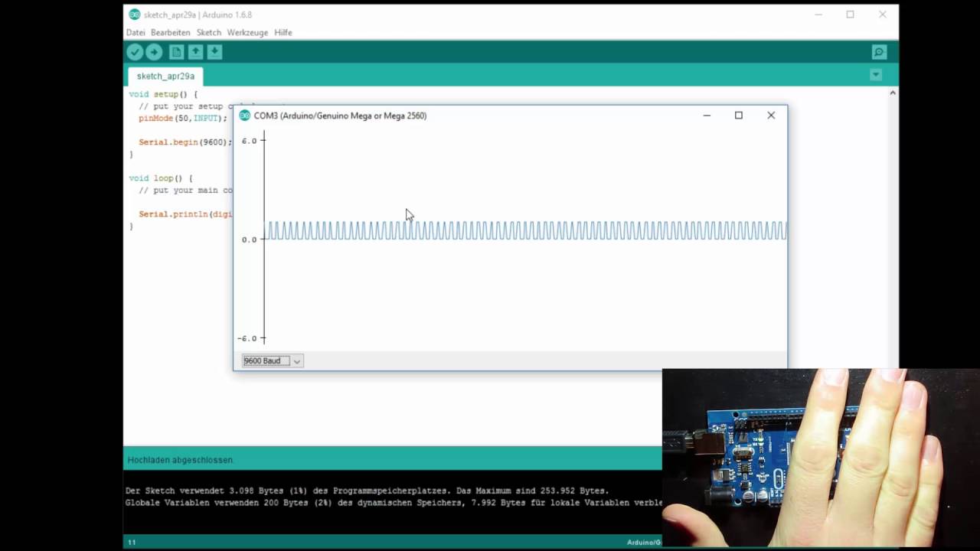Create a new sketch with toolbar icon

(x=177, y=52)
